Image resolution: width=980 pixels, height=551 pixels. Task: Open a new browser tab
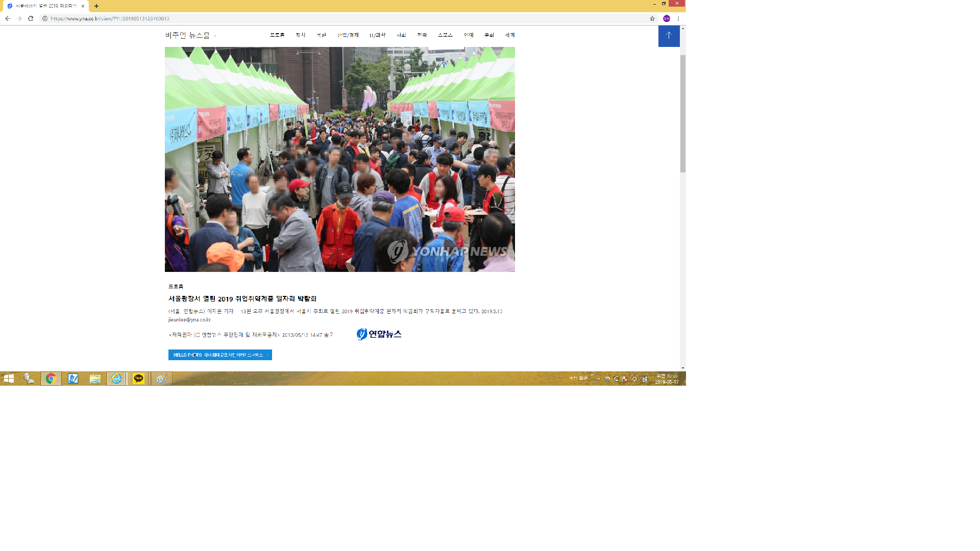(96, 6)
